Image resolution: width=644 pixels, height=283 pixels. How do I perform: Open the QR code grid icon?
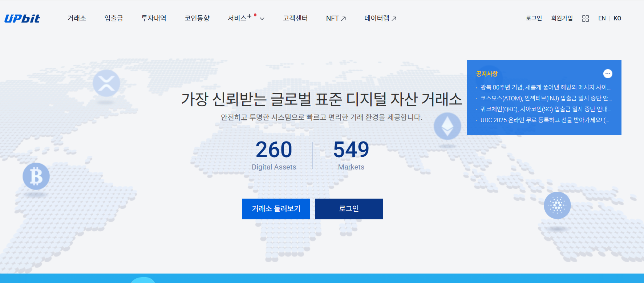click(586, 19)
